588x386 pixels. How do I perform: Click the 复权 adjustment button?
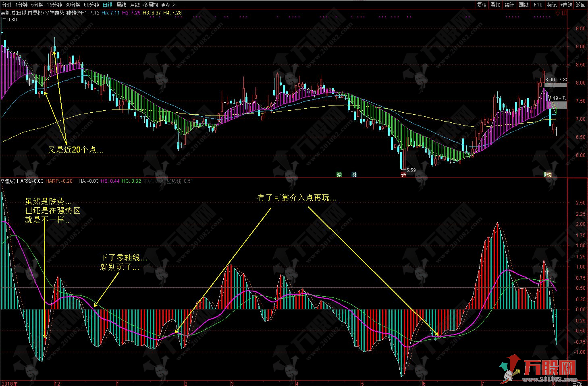coord(482,5)
